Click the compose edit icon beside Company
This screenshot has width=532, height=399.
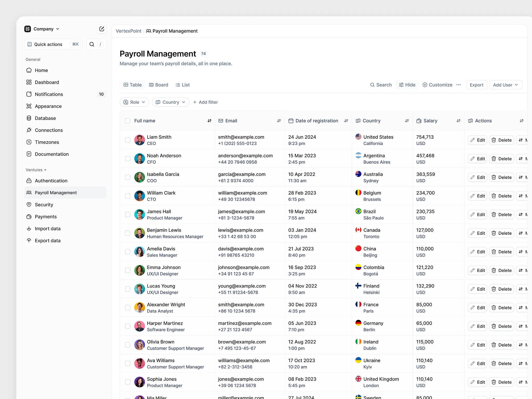(102, 29)
